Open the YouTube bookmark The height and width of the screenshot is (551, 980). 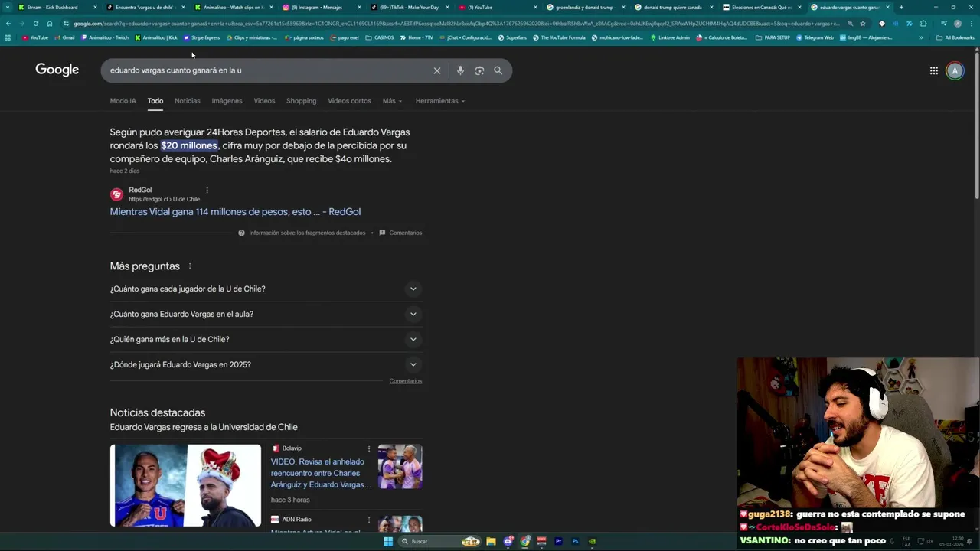click(x=35, y=37)
